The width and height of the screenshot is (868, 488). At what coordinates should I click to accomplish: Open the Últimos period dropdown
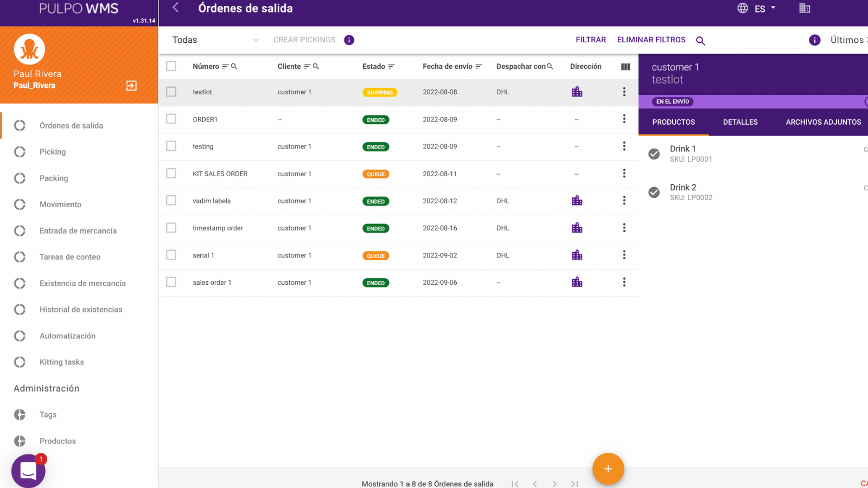pos(849,40)
